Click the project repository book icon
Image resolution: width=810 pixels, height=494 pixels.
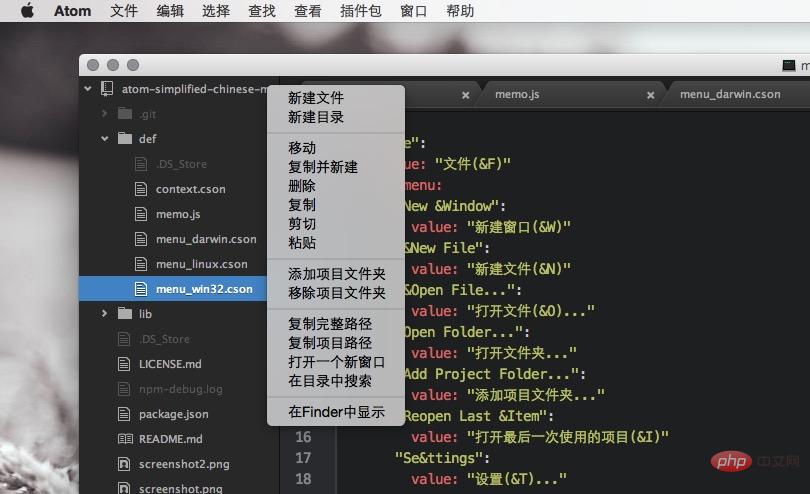[107, 89]
